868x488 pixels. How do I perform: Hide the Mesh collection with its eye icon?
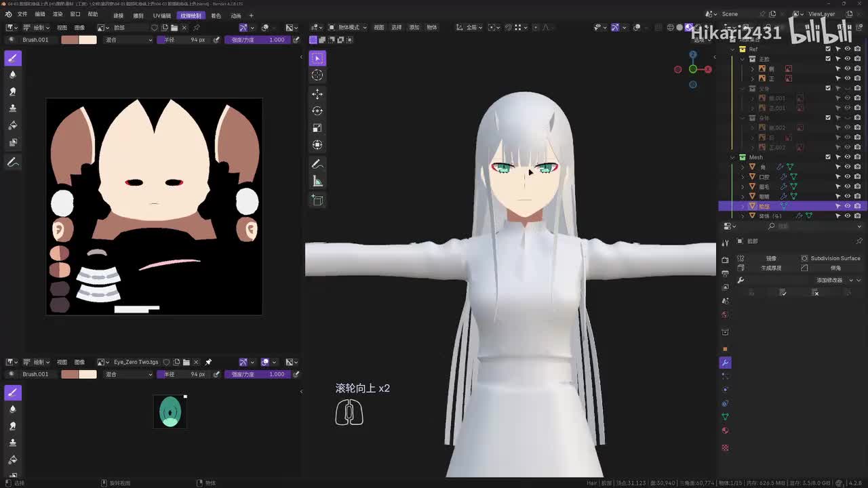(848, 157)
